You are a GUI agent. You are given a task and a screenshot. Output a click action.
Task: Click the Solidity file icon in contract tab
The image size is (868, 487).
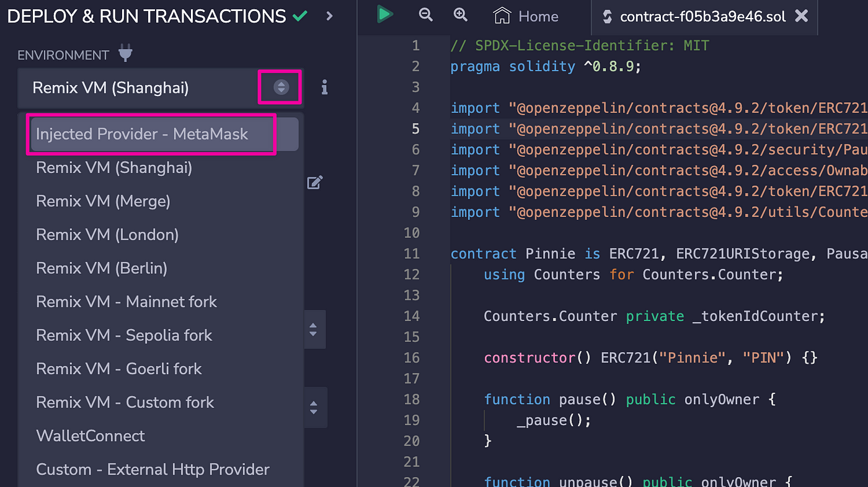(607, 17)
